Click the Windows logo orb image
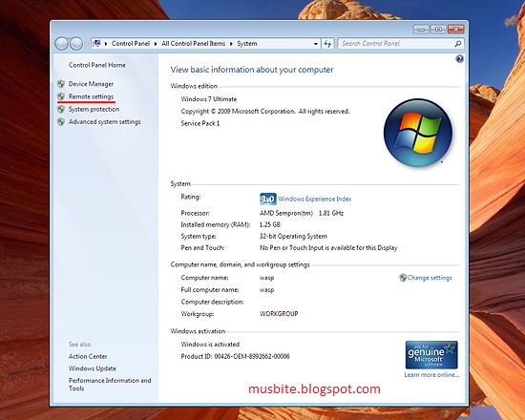Viewport: 525px width, 420px height. click(418, 133)
